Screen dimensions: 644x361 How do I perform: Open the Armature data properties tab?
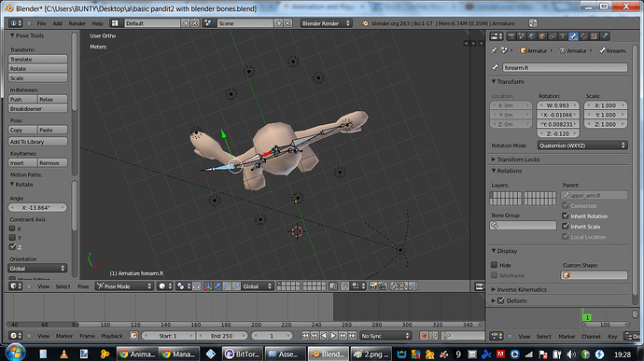[x=563, y=36]
